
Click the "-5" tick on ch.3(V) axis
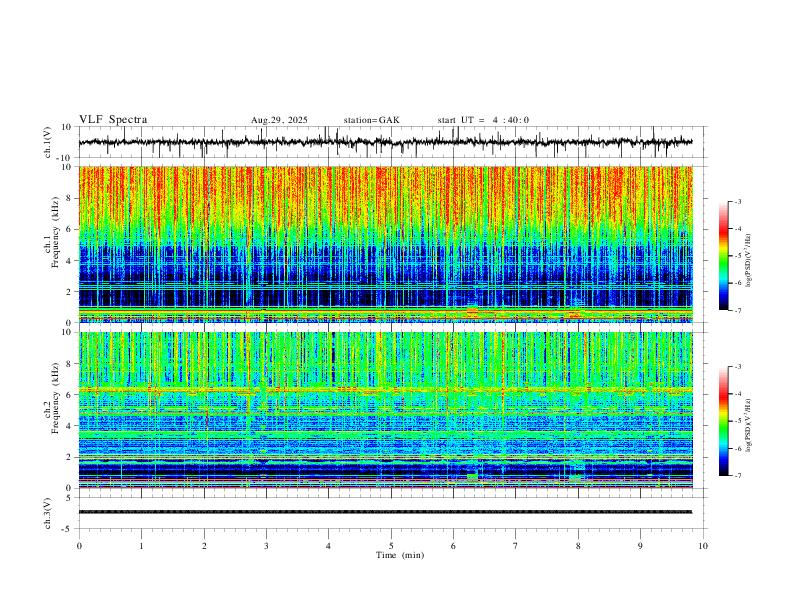click(x=68, y=529)
